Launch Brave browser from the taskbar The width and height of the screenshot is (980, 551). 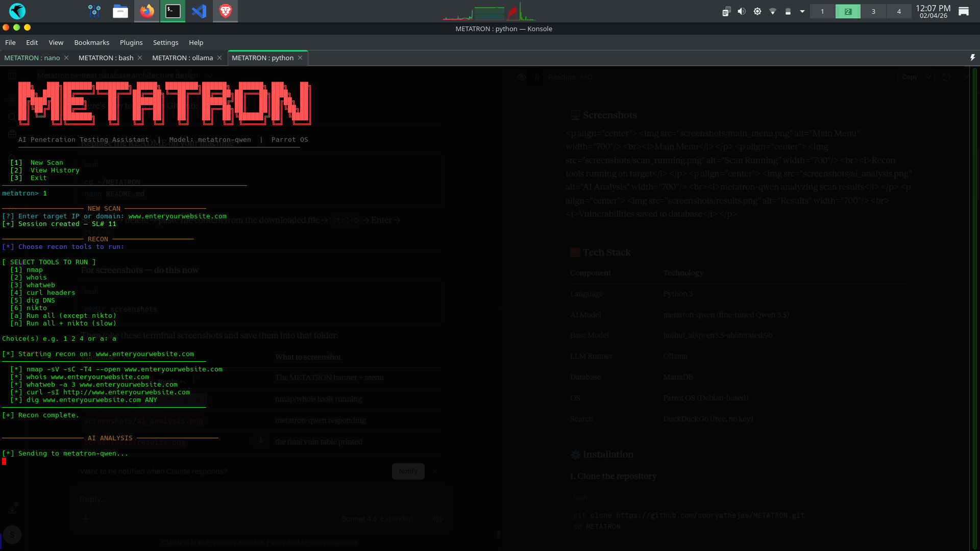[225, 11]
